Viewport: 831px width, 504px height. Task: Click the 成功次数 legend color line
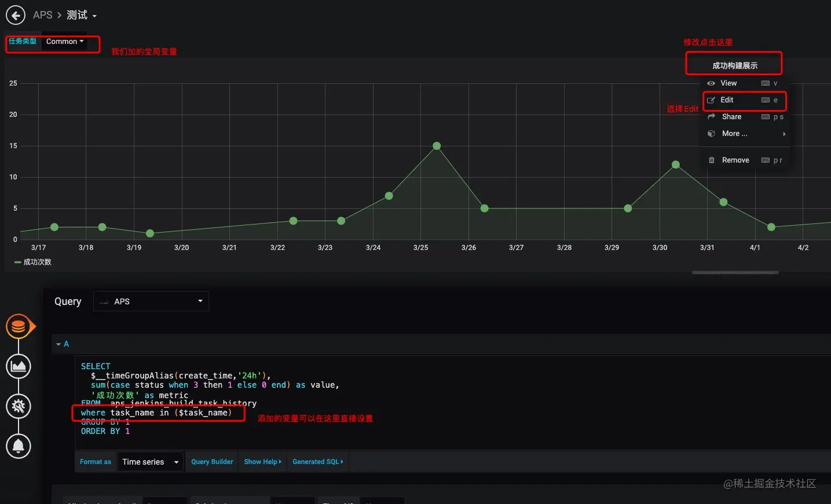[x=17, y=262]
